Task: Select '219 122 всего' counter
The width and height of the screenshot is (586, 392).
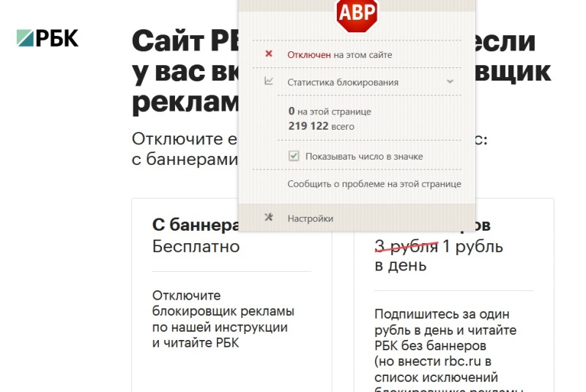Action: point(321,126)
